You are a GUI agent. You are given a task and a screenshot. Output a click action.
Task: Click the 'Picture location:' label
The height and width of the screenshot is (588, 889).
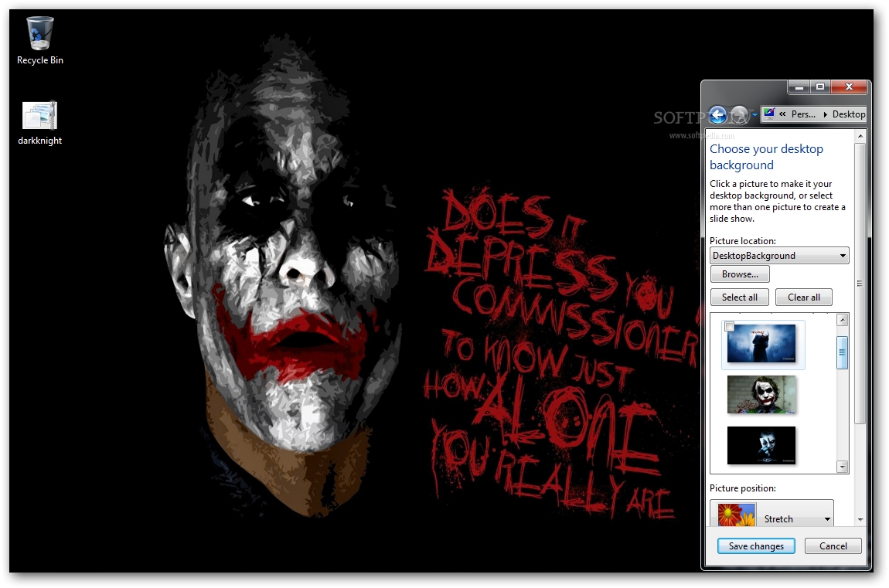coord(743,241)
